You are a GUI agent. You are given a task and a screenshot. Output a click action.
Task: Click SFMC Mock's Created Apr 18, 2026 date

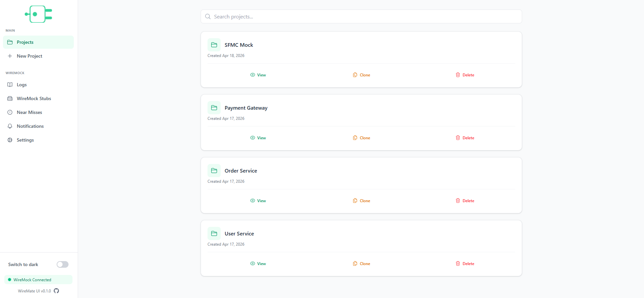226,56
